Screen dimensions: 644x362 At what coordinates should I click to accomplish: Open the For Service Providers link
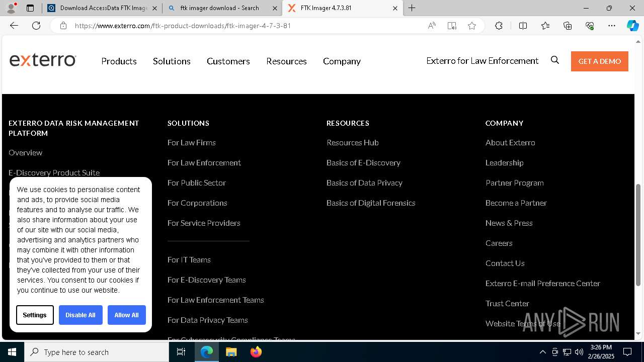(204, 223)
